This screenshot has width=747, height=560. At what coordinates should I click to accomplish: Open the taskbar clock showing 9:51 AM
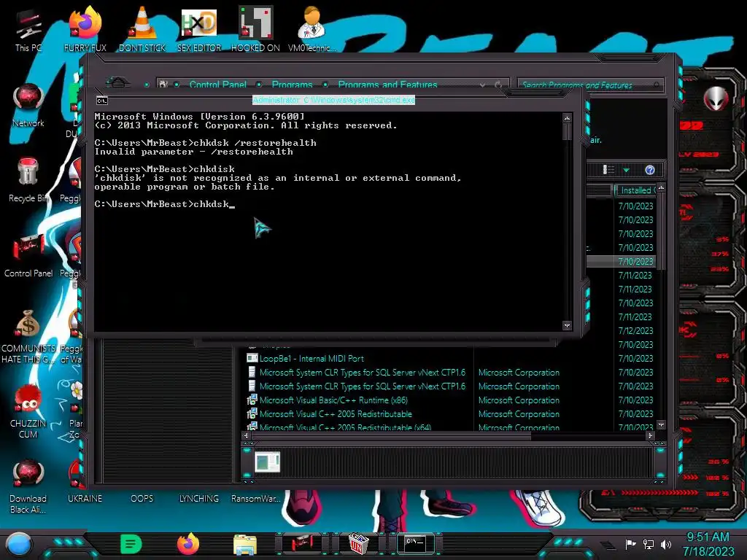click(x=708, y=544)
